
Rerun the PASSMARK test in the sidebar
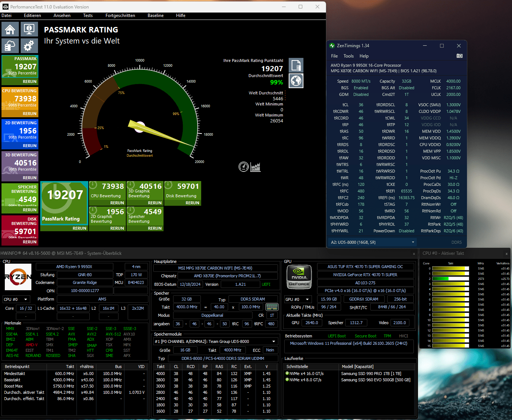(30, 81)
